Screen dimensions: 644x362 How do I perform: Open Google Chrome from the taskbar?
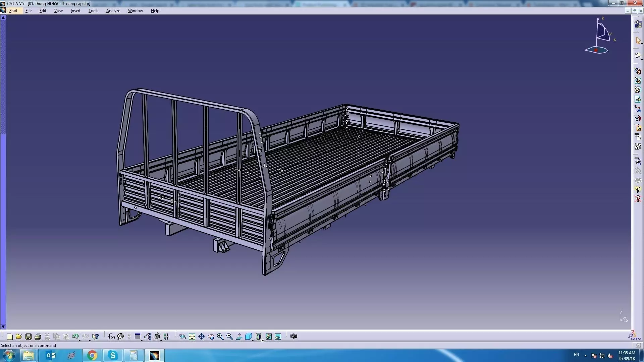pyautogui.click(x=92, y=355)
